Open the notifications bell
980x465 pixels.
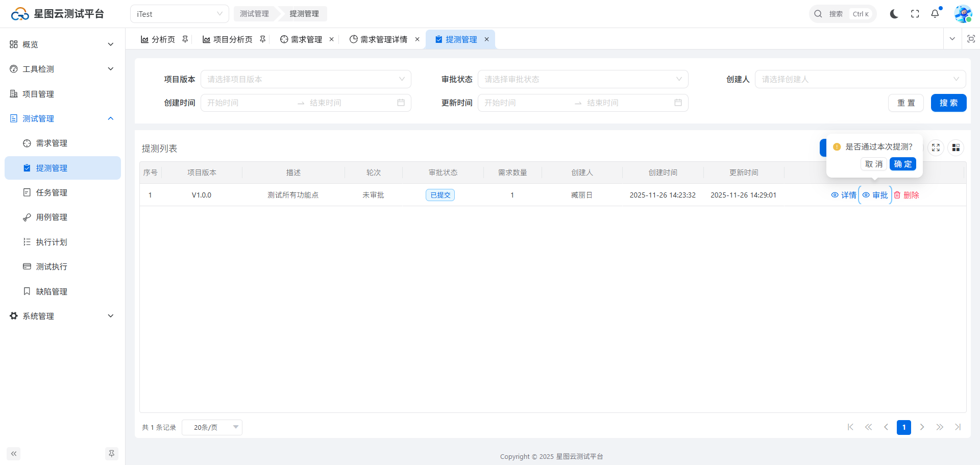coord(935,14)
